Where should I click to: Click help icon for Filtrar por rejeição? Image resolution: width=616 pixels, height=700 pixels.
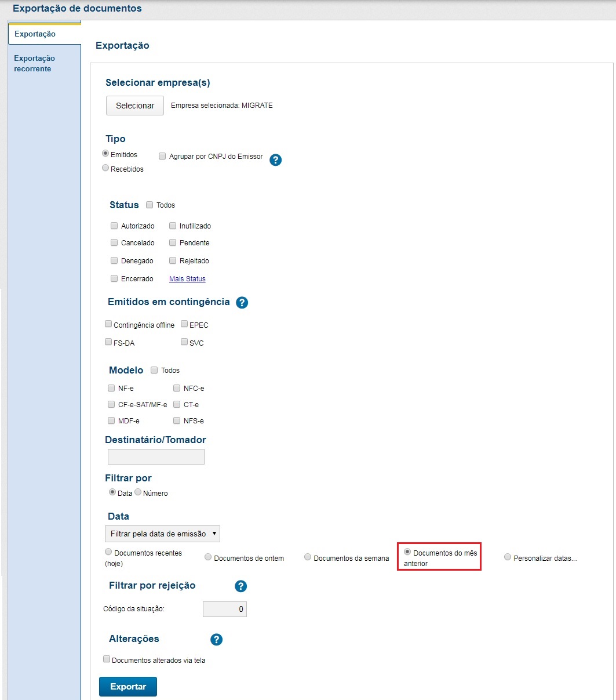(241, 586)
